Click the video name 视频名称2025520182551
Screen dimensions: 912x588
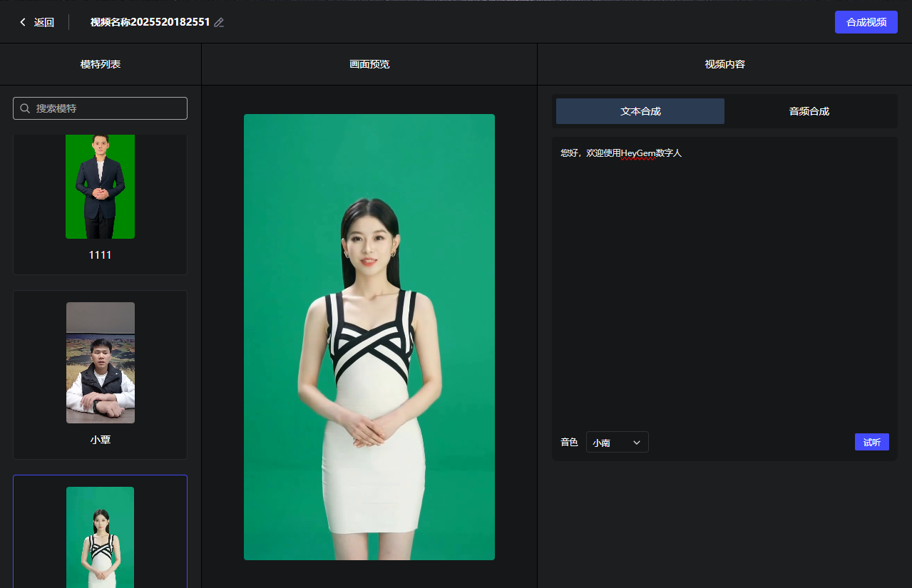150,22
